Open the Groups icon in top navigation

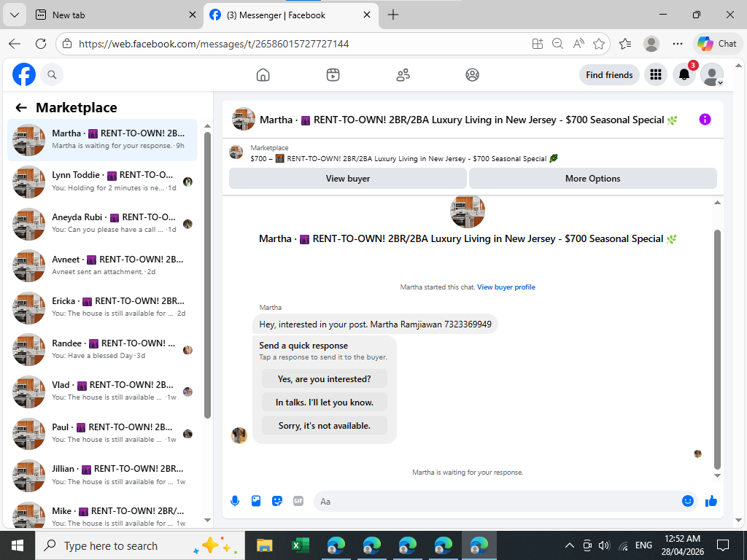[x=472, y=75]
